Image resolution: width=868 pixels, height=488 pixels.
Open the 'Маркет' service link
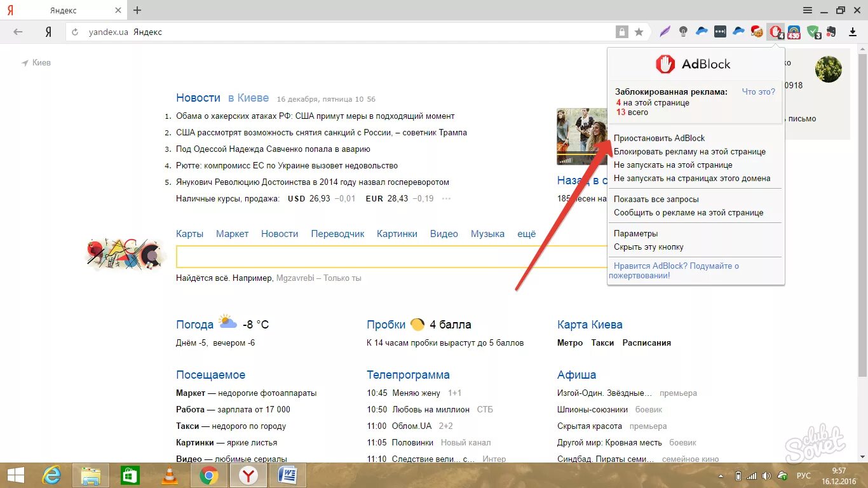click(x=232, y=234)
